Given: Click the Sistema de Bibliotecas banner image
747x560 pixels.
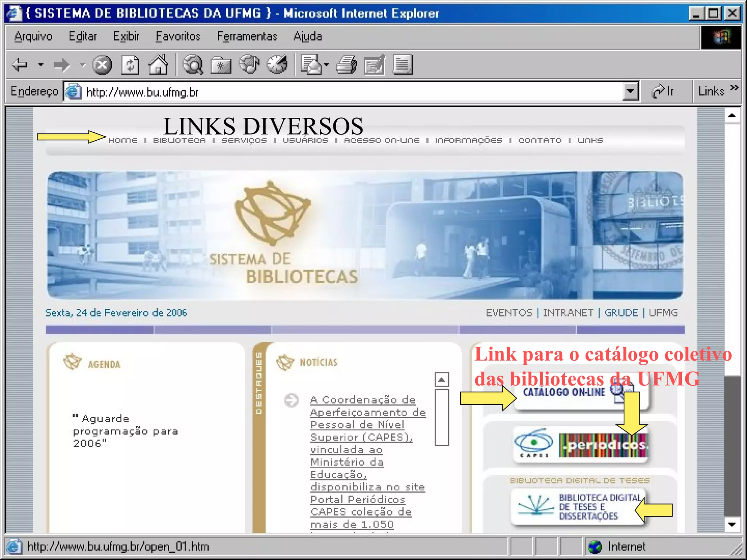Looking at the screenshot, I should [x=365, y=236].
